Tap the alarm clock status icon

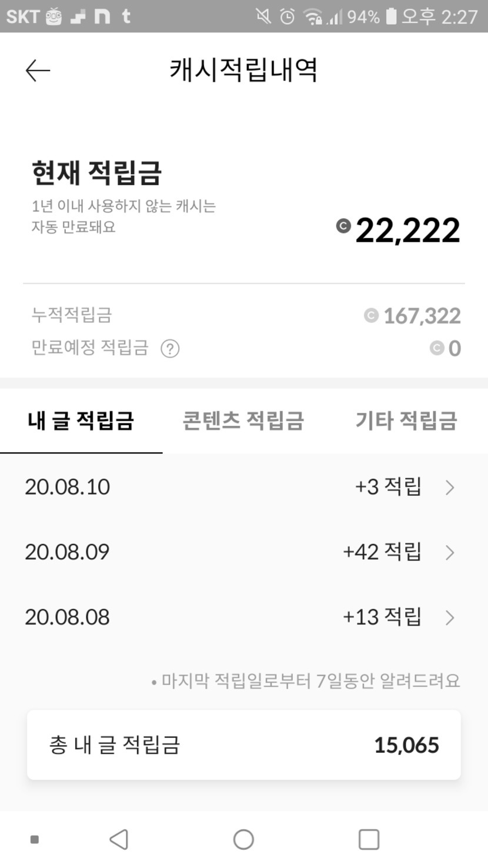pos(287,16)
